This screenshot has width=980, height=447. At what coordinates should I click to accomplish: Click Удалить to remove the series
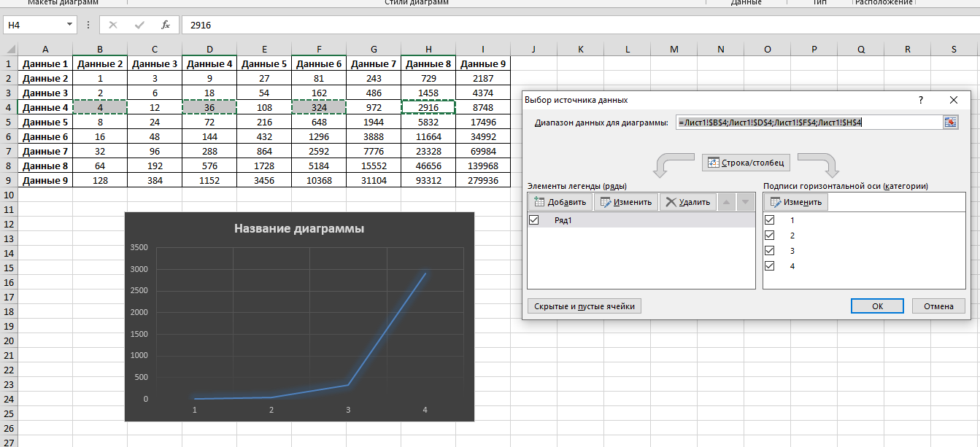[687, 202]
